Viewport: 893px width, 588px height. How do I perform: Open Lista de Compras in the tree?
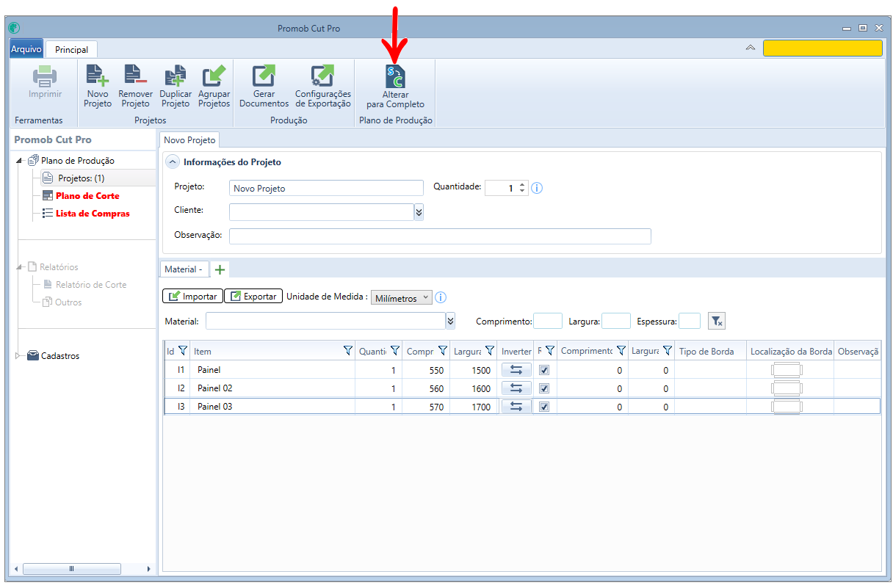coord(93,214)
